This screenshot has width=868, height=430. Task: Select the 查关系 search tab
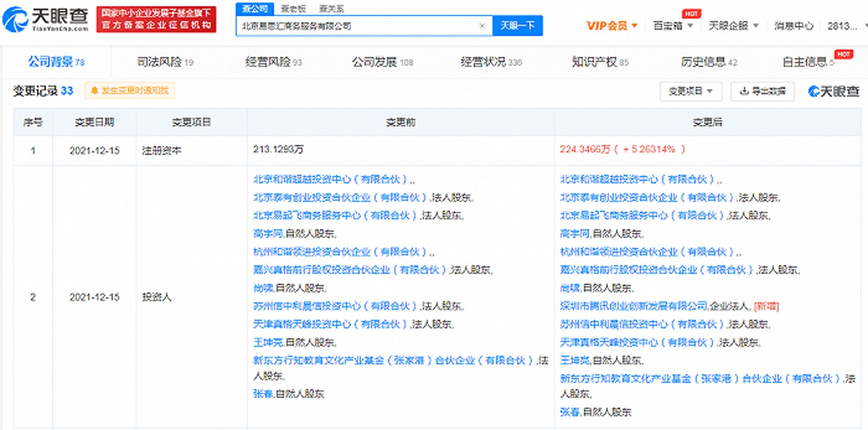pyautogui.click(x=331, y=9)
